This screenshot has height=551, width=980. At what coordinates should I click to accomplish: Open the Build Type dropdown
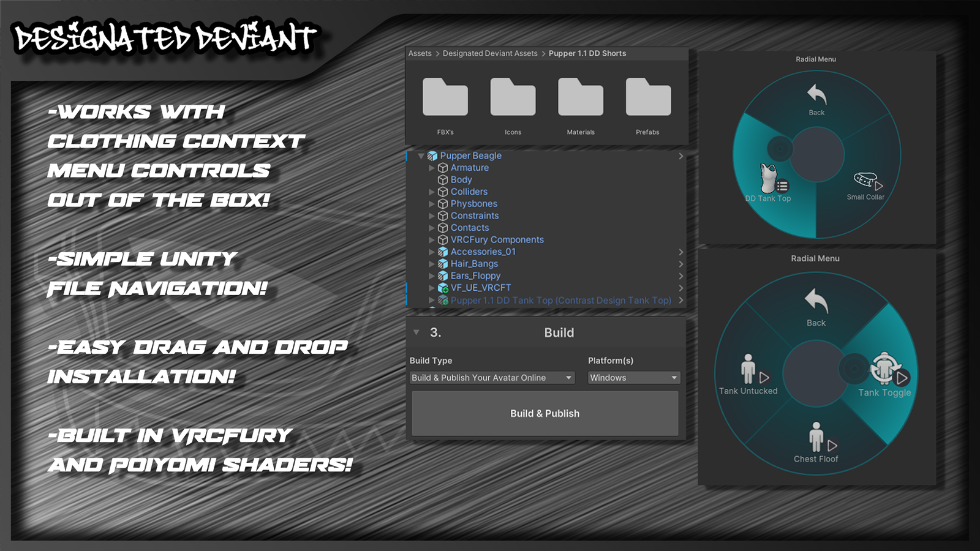pyautogui.click(x=492, y=378)
